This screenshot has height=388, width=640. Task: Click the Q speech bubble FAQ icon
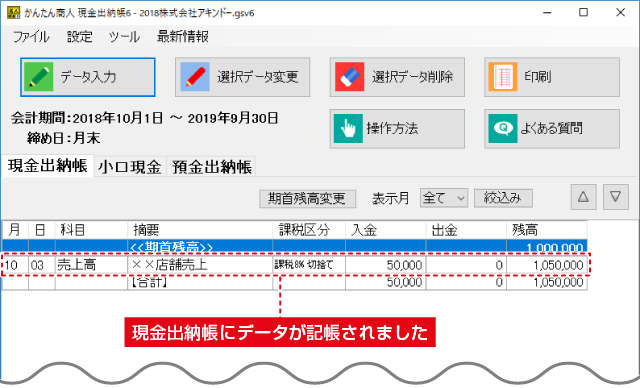[503, 129]
